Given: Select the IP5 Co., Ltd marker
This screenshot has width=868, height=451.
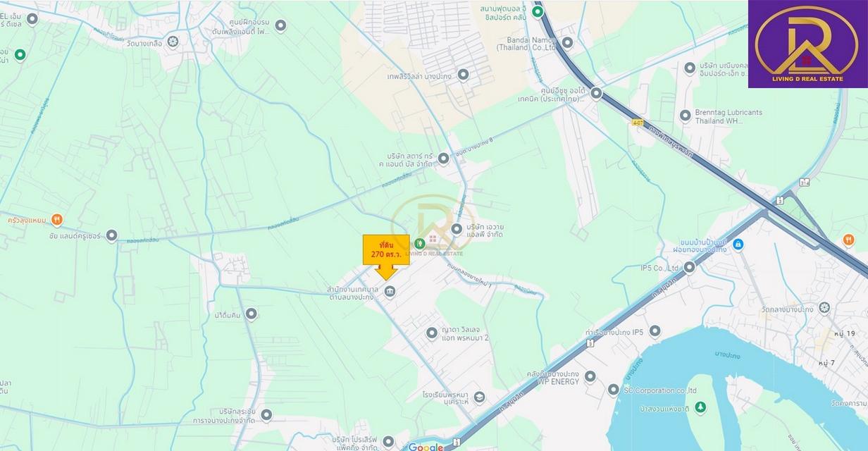Looking at the screenshot, I should coord(689,267).
